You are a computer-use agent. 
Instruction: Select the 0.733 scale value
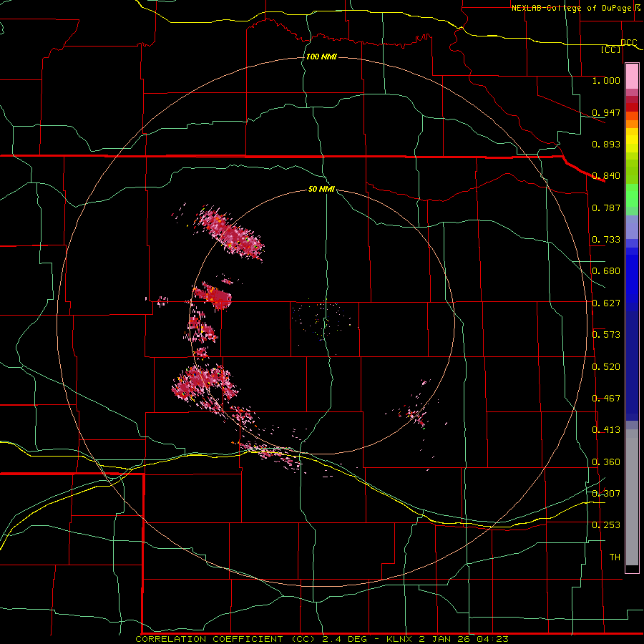click(606, 240)
